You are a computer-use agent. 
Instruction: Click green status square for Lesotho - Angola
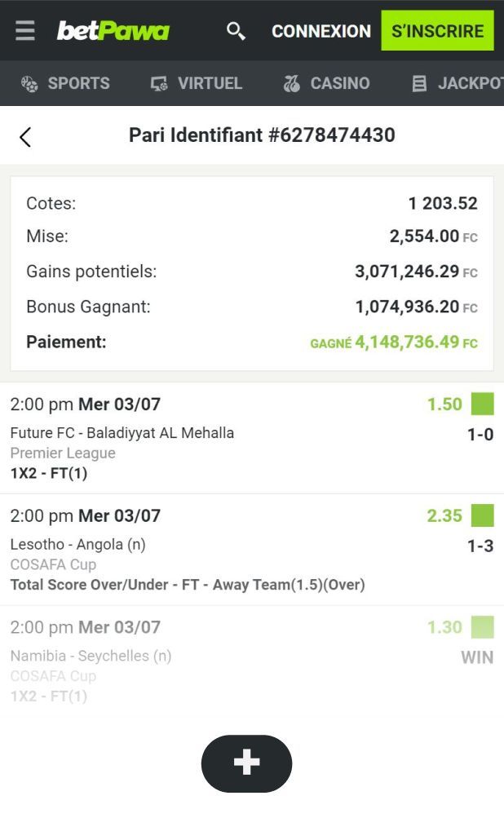pyautogui.click(x=483, y=516)
